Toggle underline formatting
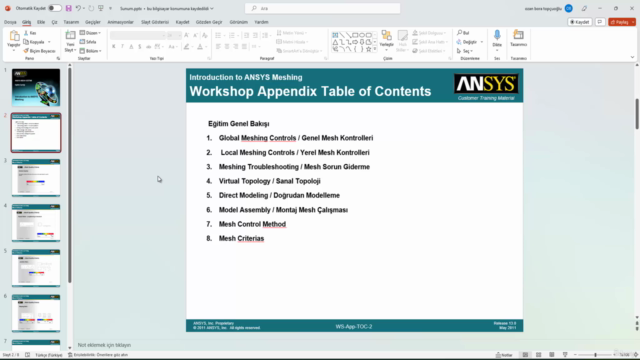Screen dimensions: 640x360 click(131, 47)
